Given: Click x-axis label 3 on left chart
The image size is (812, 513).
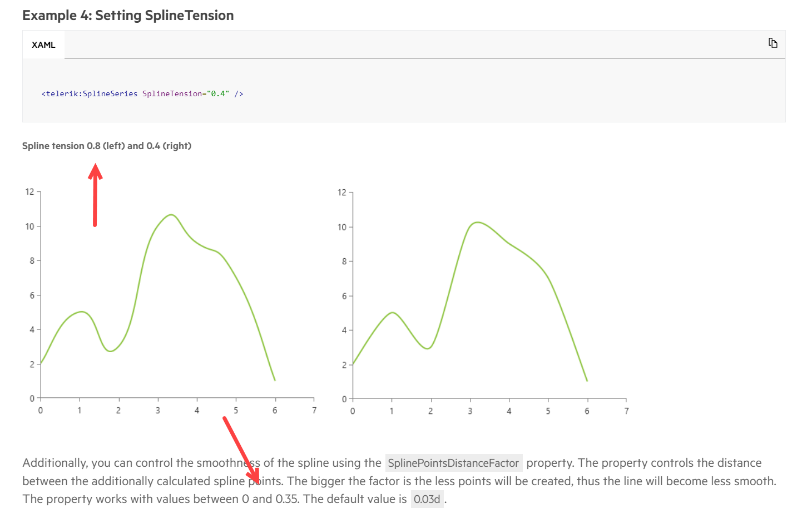Looking at the screenshot, I should pos(158,411).
